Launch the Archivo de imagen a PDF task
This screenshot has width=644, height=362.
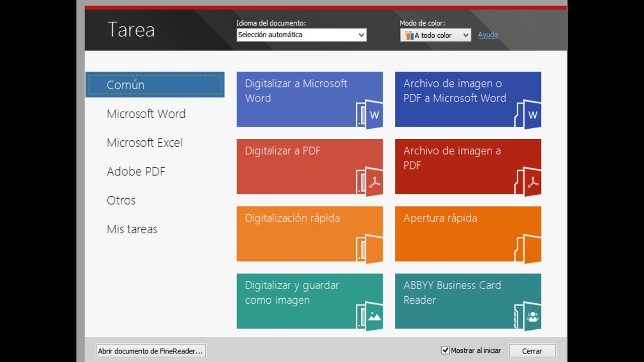[x=468, y=166]
